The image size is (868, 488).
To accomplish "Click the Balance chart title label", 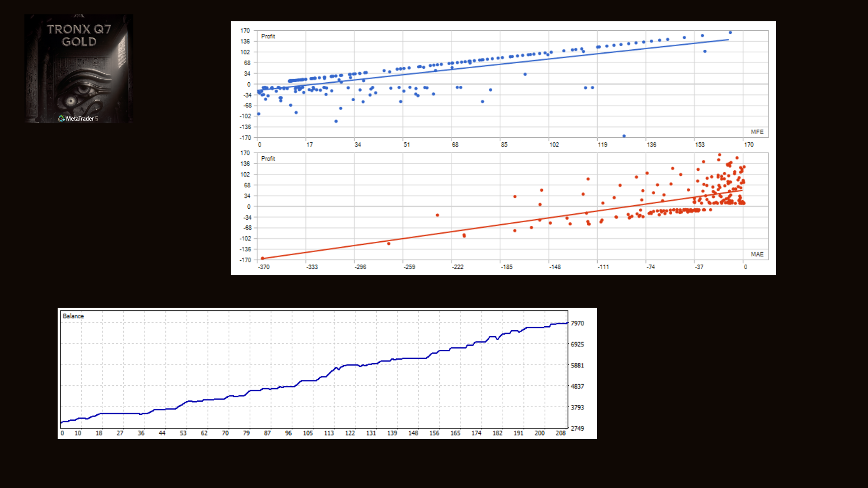I will [73, 316].
